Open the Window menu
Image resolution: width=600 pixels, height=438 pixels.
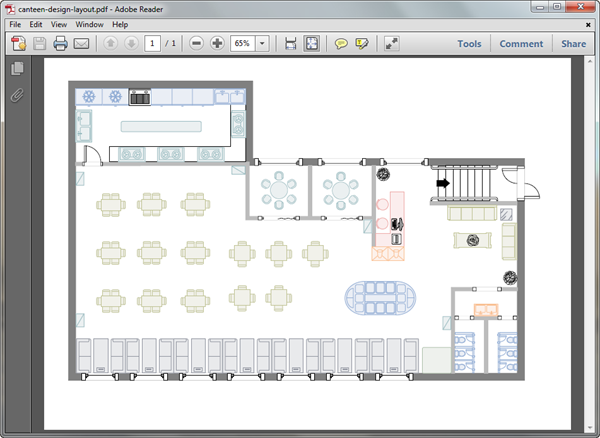(x=89, y=24)
